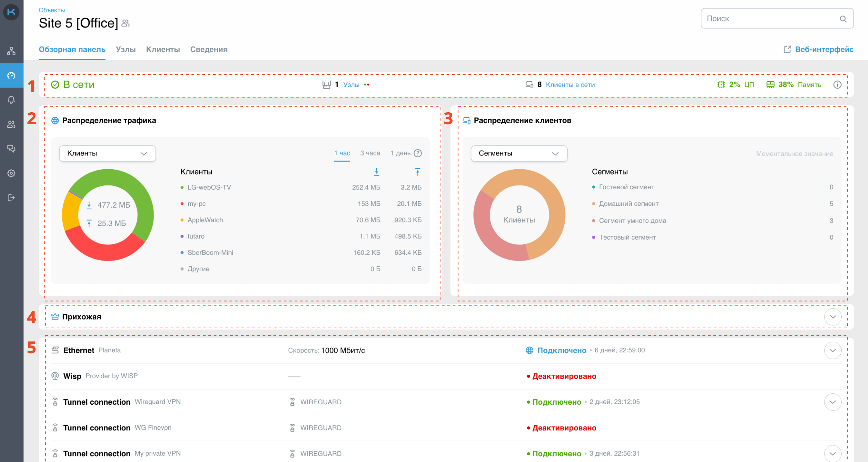
Task: Expand the Ethernet Planeta connection row
Action: point(832,350)
